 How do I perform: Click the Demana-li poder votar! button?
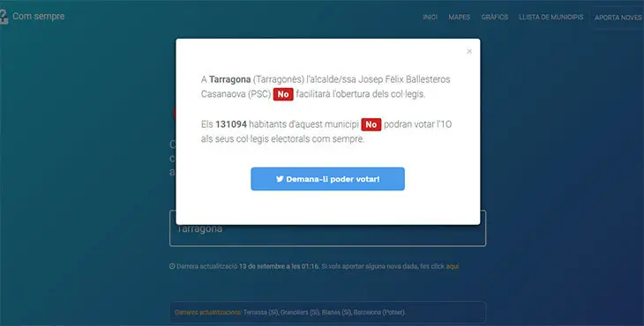pyautogui.click(x=327, y=179)
